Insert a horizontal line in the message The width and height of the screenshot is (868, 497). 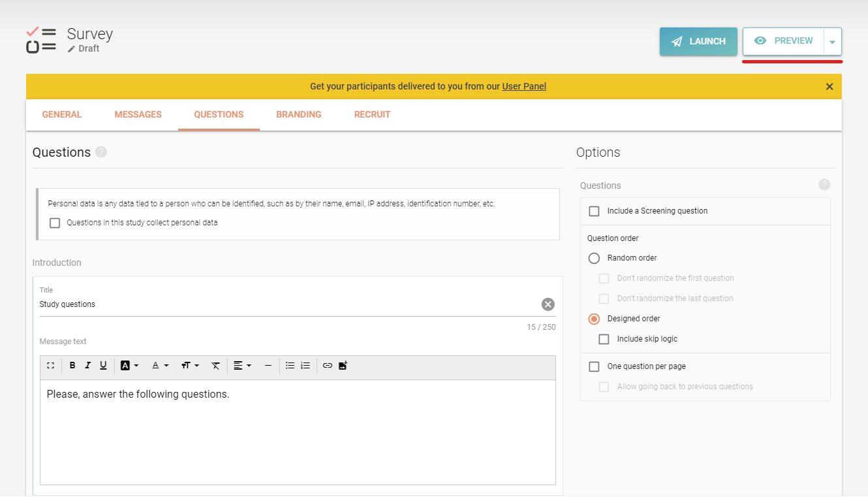pos(268,366)
